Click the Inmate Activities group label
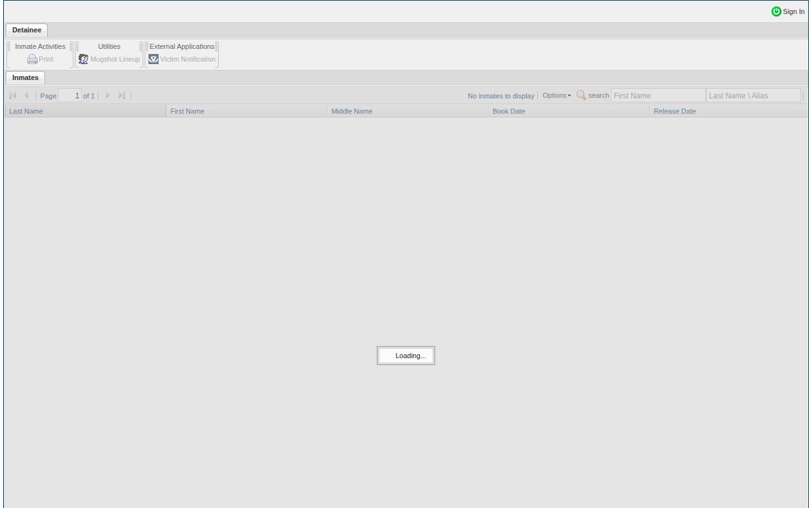Viewport: 812px width, 508px height. (x=40, y=46)
